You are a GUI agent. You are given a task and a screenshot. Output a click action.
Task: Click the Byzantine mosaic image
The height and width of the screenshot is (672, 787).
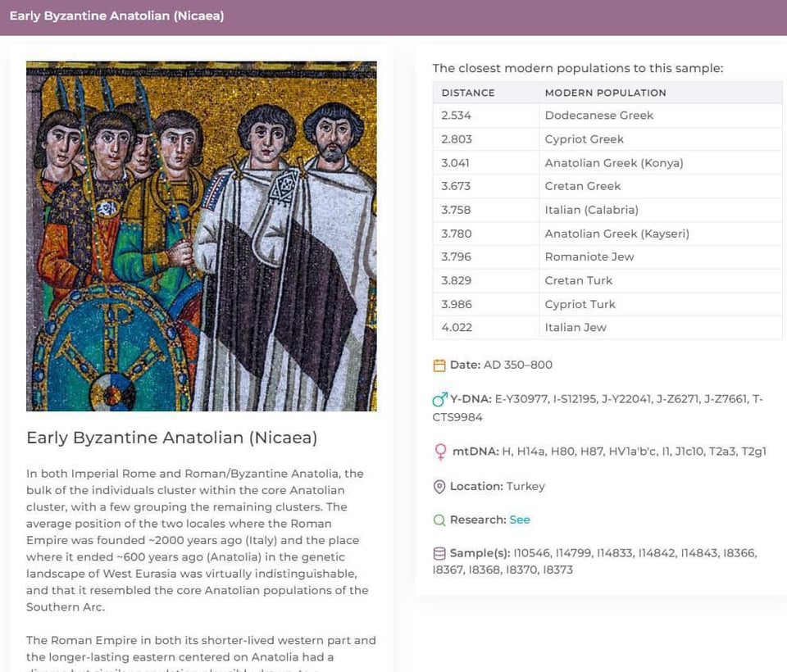click(202, 236)
